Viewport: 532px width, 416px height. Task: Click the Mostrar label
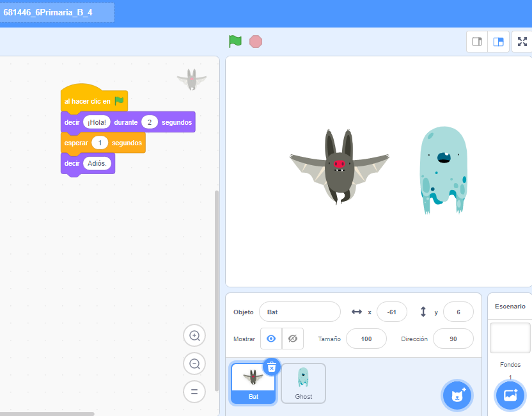coord(244,339)
